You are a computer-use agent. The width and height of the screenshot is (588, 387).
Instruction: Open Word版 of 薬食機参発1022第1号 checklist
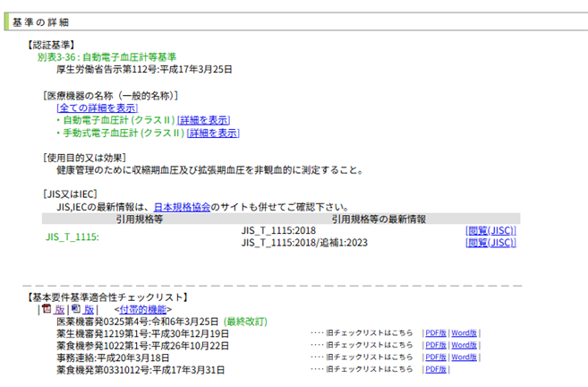click(x=464, y=345)
